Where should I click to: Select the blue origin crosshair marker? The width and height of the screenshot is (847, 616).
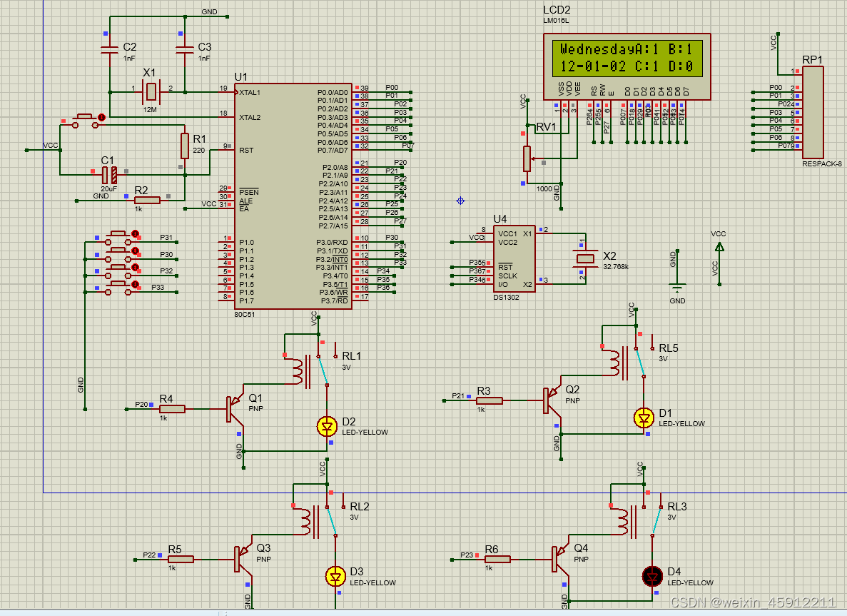click(x=460, y=201)
